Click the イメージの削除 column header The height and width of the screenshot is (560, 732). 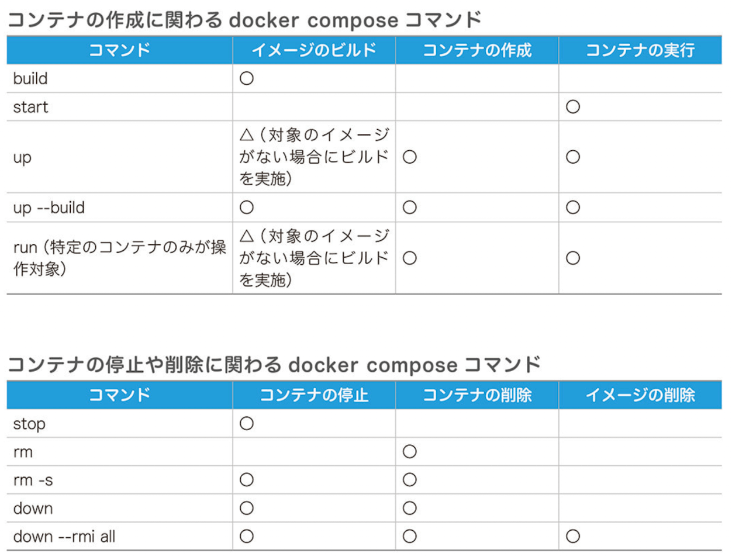[640, 395]
